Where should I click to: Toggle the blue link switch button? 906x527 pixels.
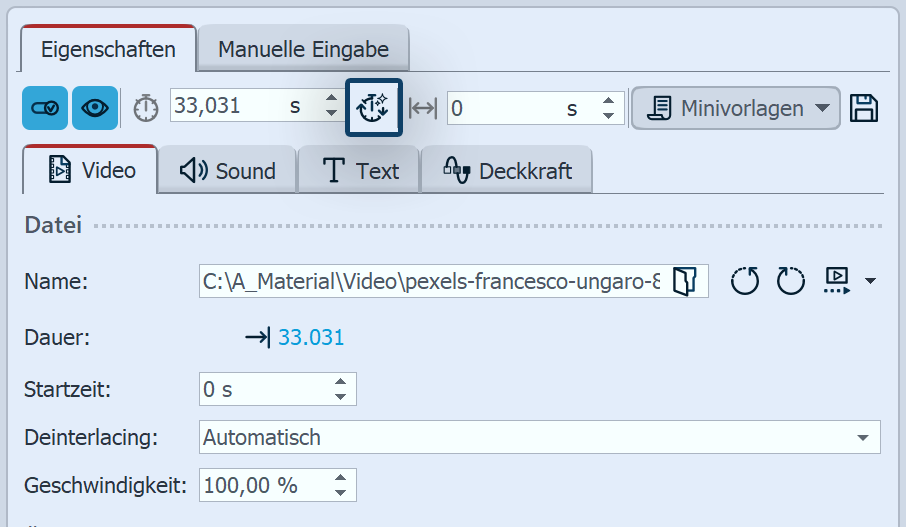(45, 108)
